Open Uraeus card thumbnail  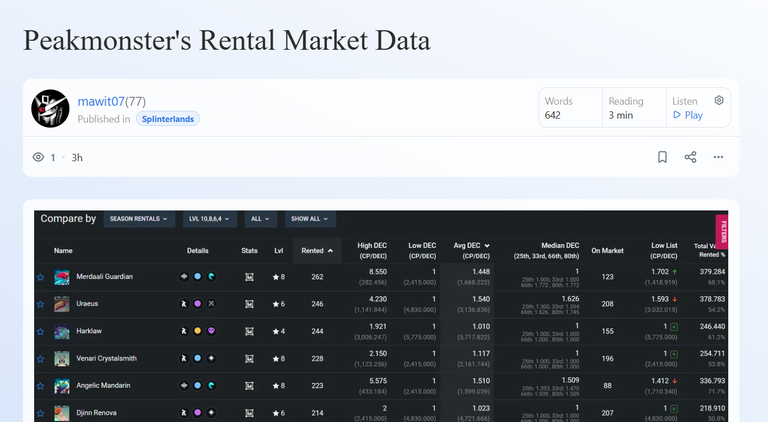(62, 305)
